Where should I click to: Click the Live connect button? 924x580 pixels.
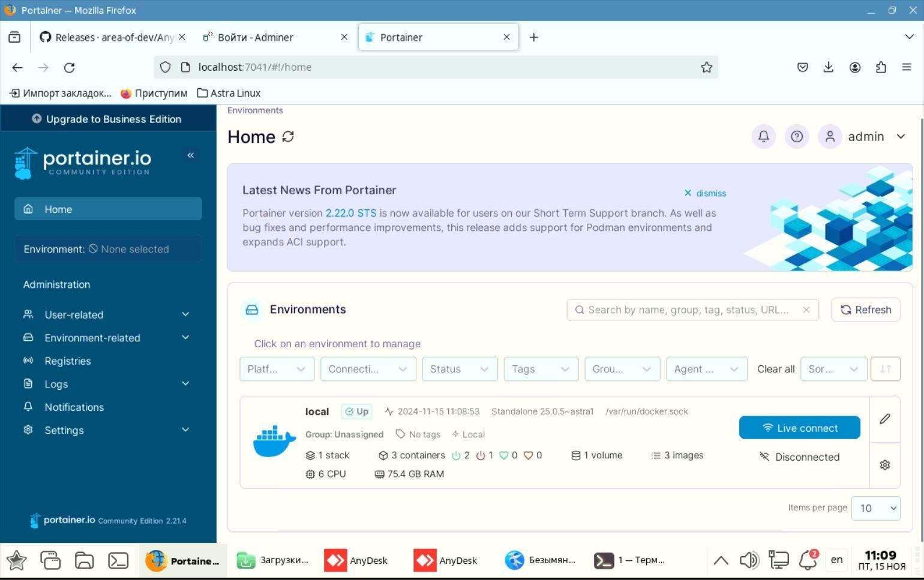click(x=799, y=428)
